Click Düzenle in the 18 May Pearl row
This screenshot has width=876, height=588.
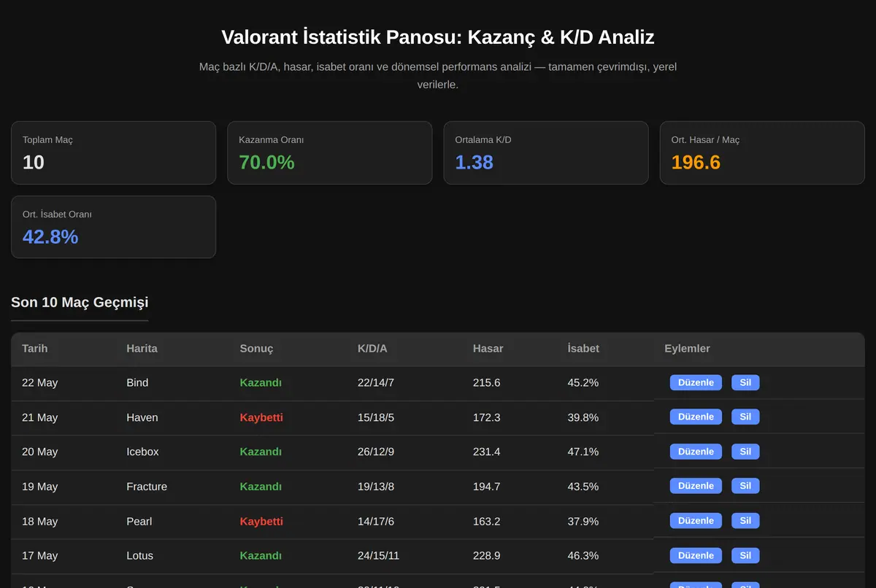click(x=696, y=521)
